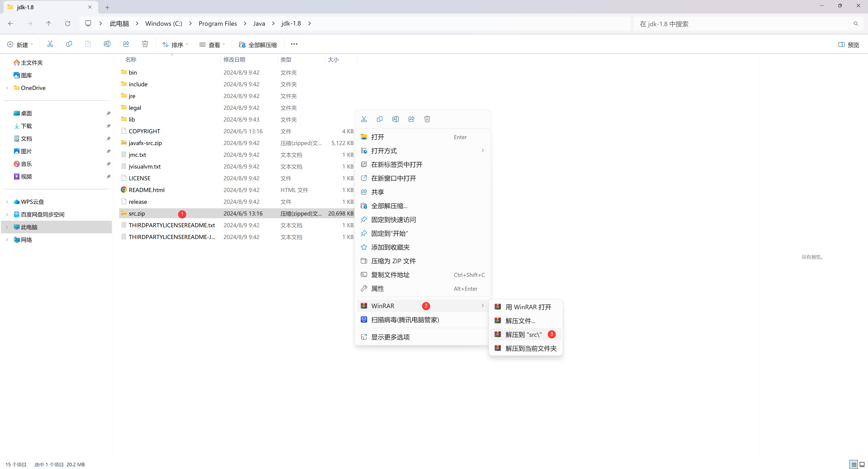The height and width of the screenshot is (469, 868).
Task: Click the Refresh icon in navigation bar
Action: (68, 23)
